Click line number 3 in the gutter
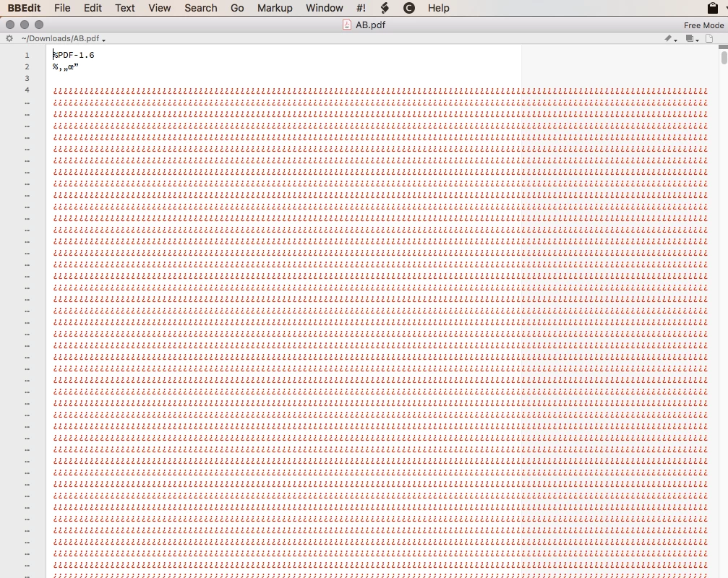 [27, 79]
